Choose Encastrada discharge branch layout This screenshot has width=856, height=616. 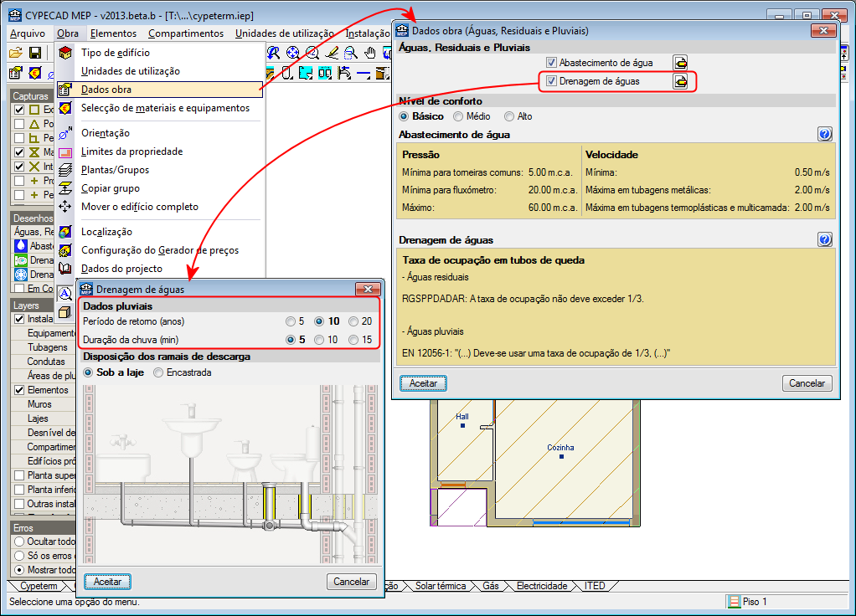point(158,372)
